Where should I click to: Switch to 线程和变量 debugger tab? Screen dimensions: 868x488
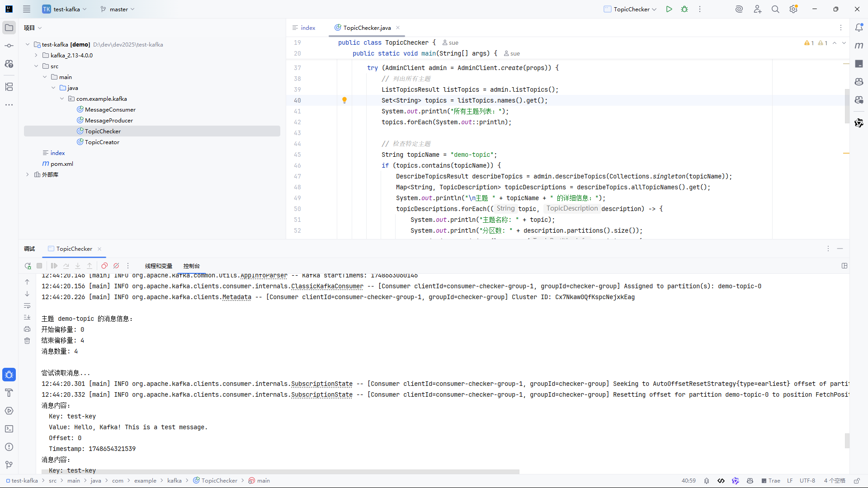[159, 266]
